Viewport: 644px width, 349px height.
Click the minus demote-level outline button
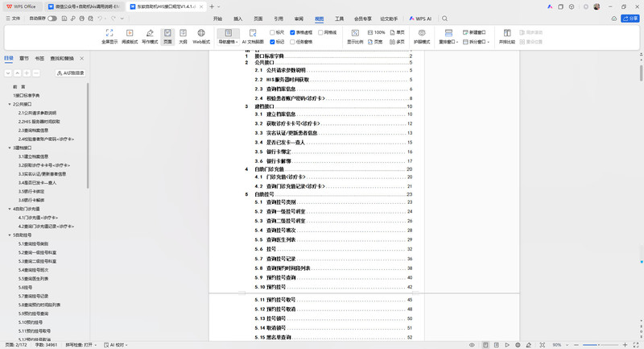click(x=36, y=73)
